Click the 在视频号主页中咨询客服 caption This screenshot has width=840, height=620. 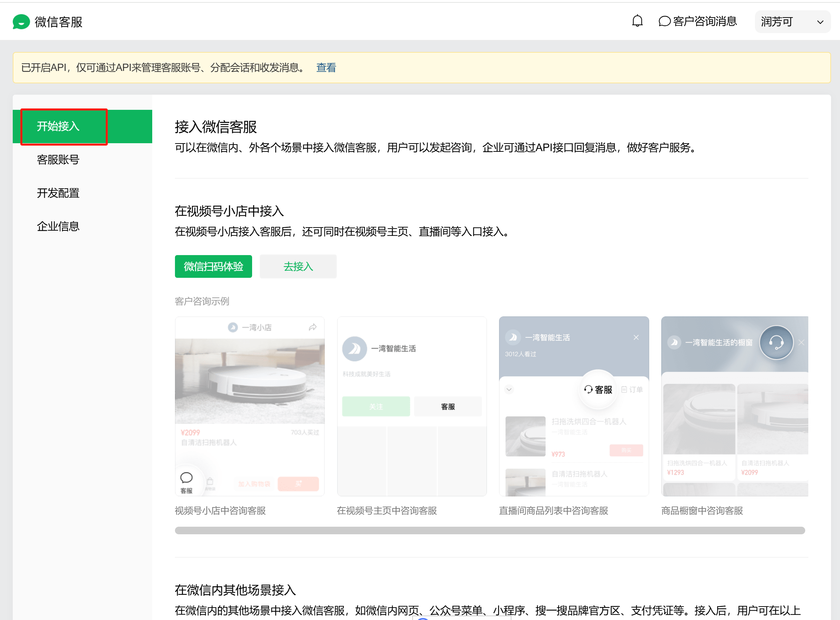[387, 511]
